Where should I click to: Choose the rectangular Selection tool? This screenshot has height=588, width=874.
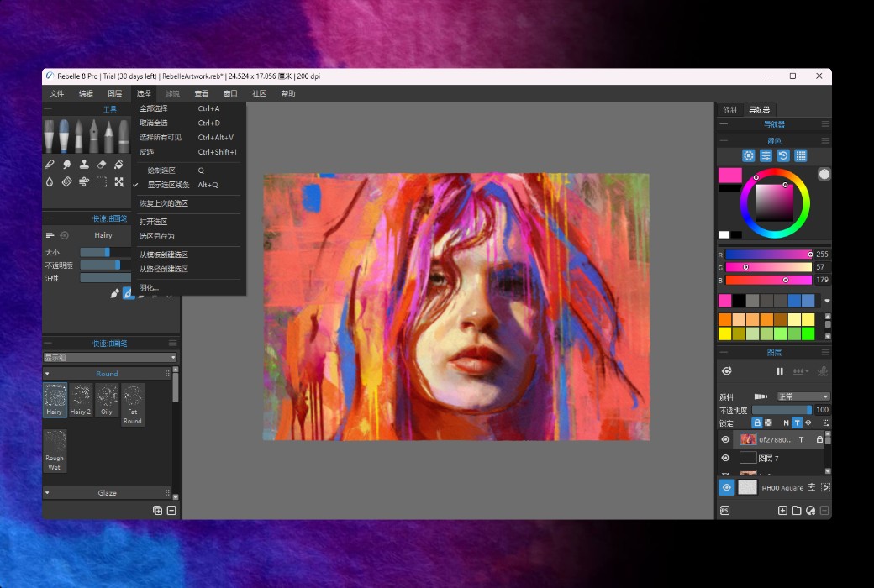(x=102, y=181)
